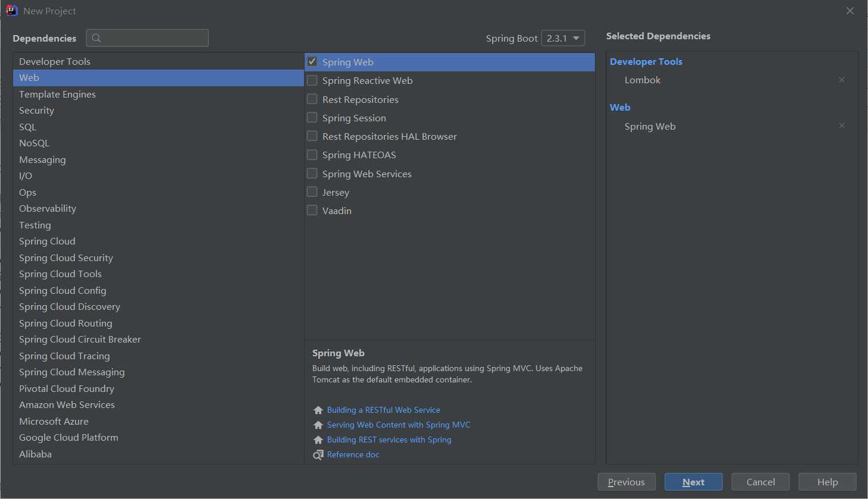Open Spring Cloud Routing category

[x=158, y=323]
